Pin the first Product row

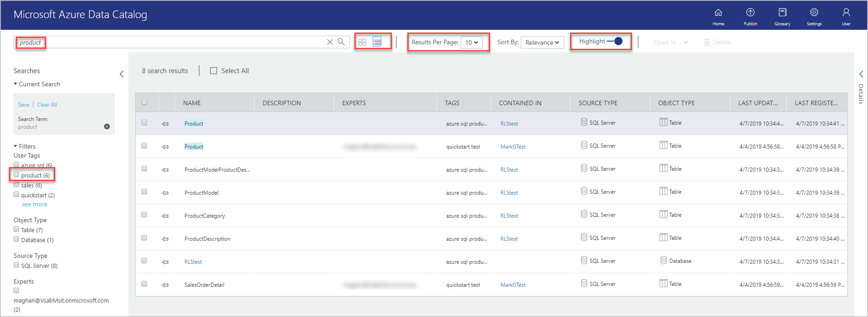pos(165,124)
